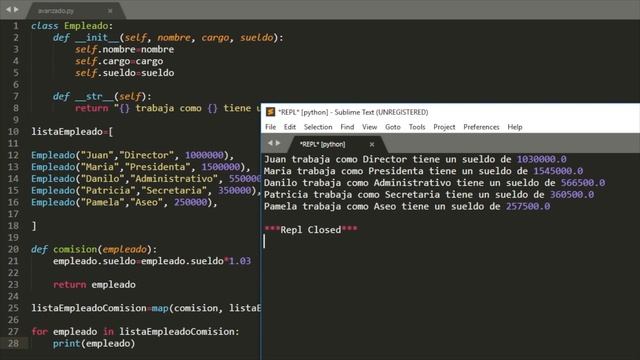Click REPL window title bar text
Image resolution: width=640 pixels, height=360 pixels.
click(353, 112)
